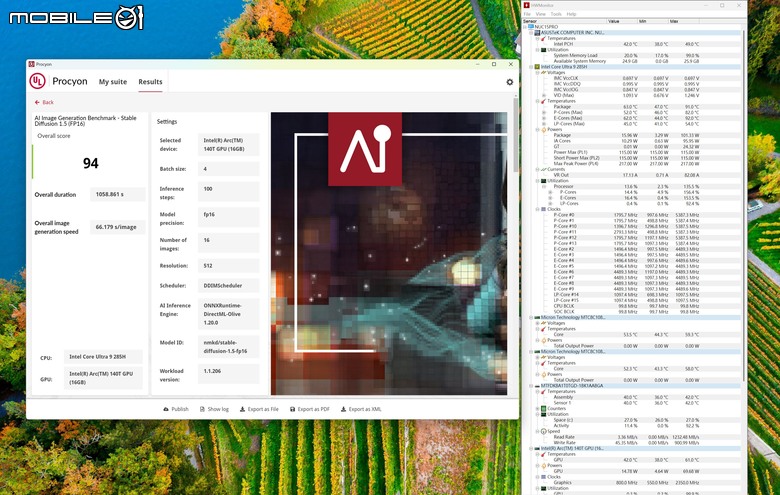Click the Temperatures thermometer icon under ASUSTeK

click(x=544, y=38)
